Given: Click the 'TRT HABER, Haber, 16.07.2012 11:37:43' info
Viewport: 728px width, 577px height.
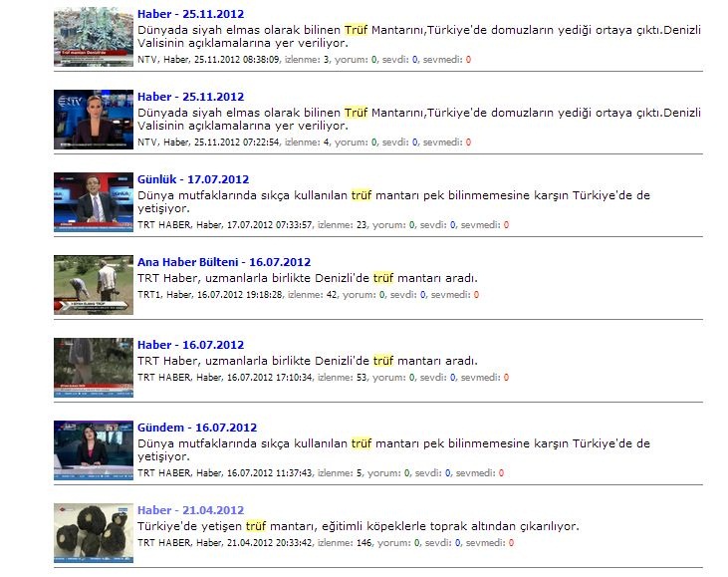Looking at the screenshot, I should pos(225,473).
